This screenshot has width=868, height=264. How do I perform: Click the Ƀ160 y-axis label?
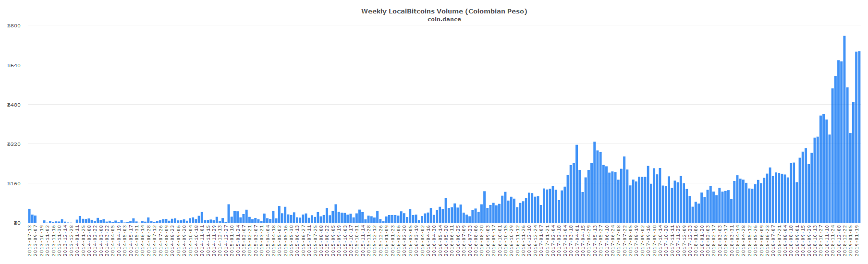coord(14,184)
